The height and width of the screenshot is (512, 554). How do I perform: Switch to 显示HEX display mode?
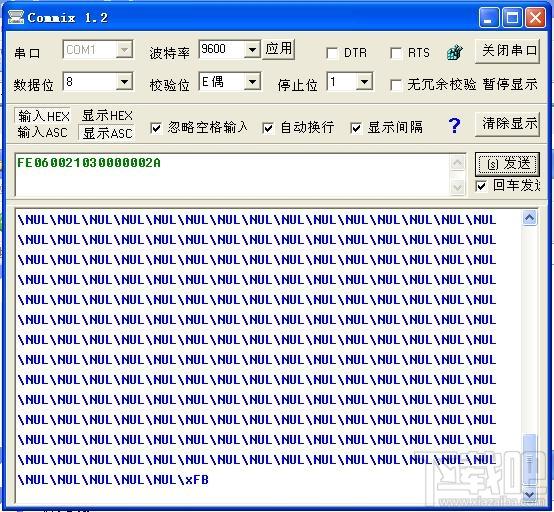tap(107, 116)
